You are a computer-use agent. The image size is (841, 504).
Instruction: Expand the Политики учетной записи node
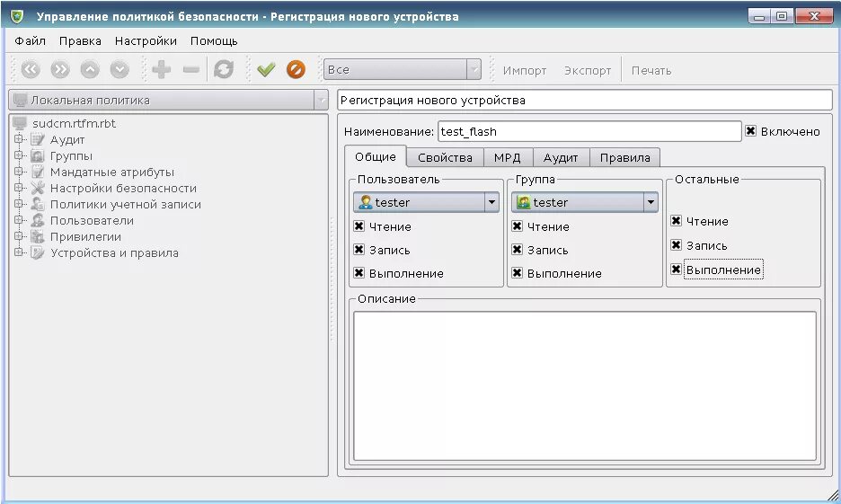[x=18, y=204]
